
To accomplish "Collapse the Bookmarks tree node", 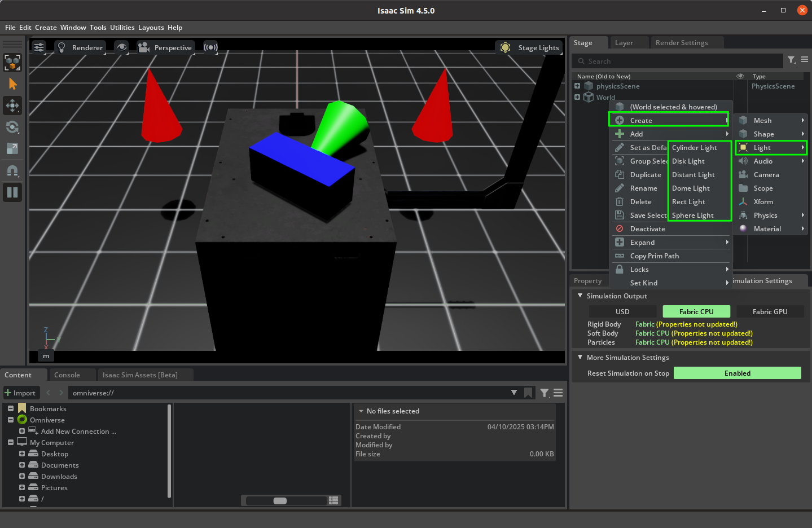I will point(11,408).
